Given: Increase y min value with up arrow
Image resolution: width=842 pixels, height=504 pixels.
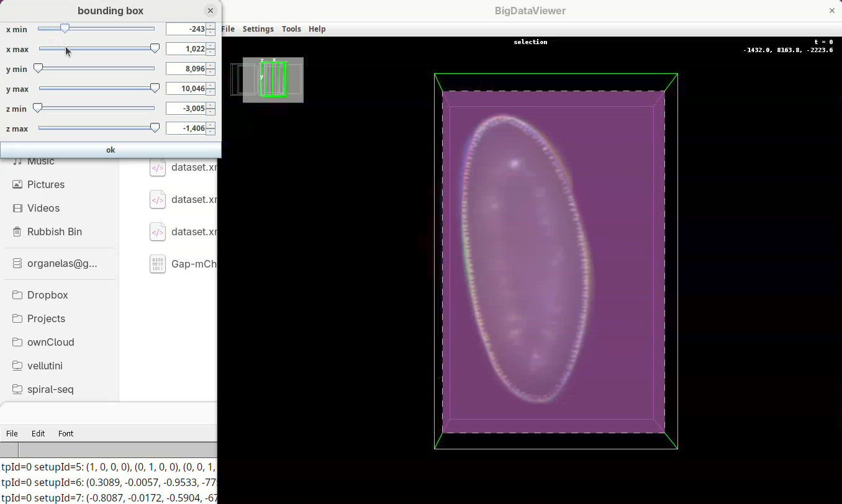Looking at the screenshot, I should point(211,66).
